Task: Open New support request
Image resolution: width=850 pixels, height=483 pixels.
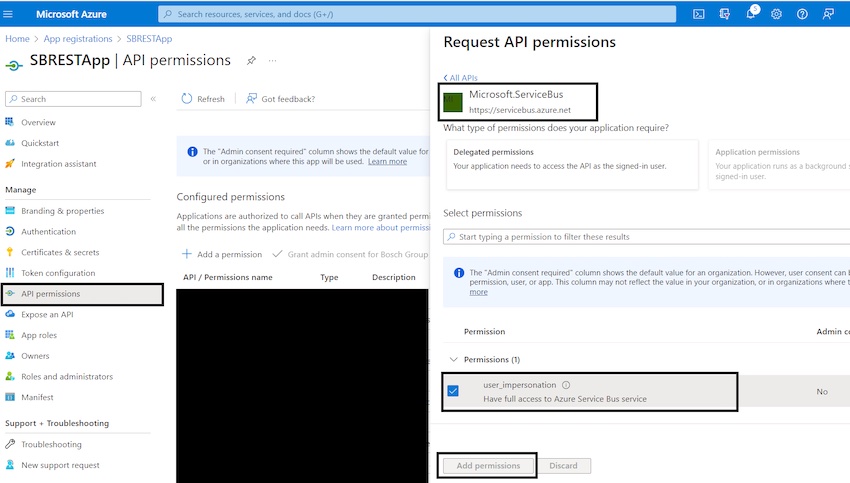Action: click(x=60, y=465)
